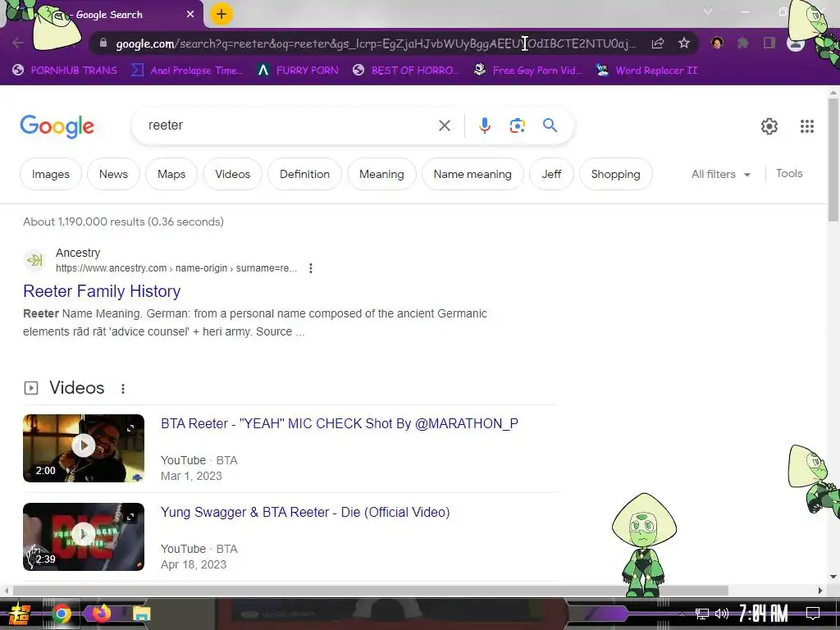
Task: Click the vertical page scrollbar thumb
Action: click(833, 160)
